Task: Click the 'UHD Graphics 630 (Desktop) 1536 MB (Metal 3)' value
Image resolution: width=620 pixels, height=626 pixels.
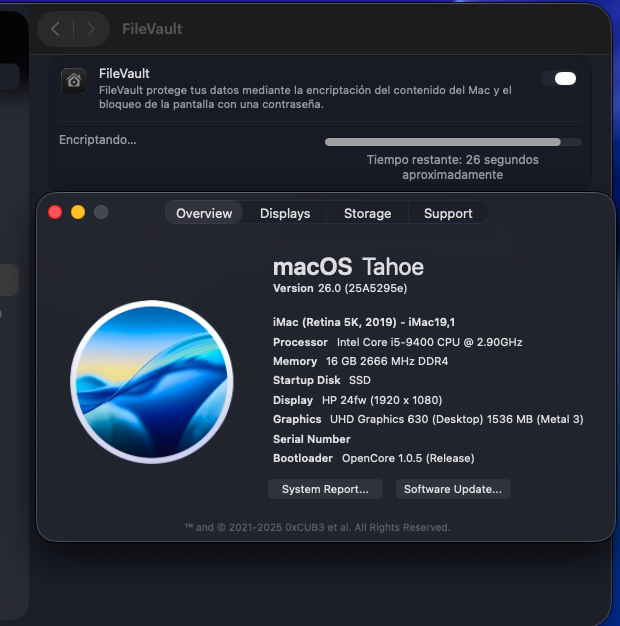Action: pyautogui.click(x=457, y=419)
